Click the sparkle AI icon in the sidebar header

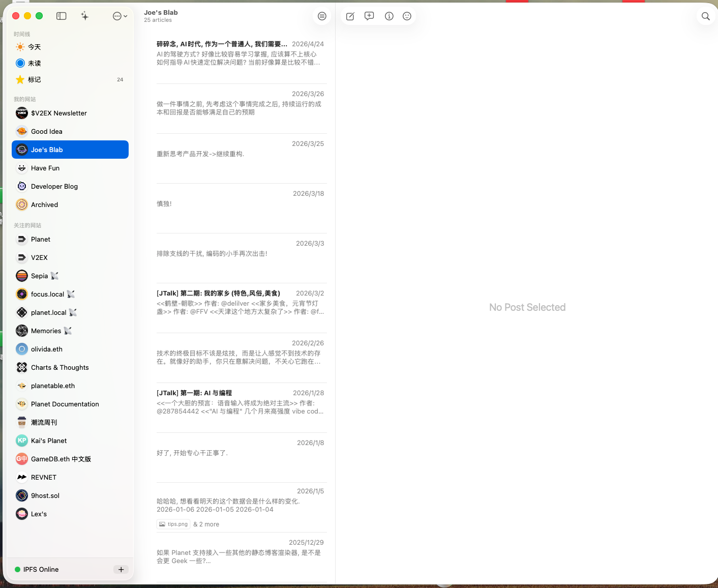pyautogui.click(x=85, y=16)
